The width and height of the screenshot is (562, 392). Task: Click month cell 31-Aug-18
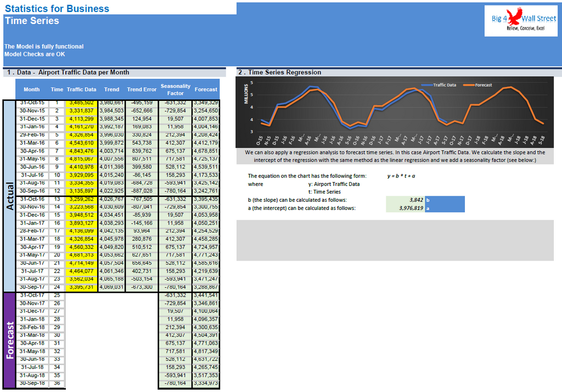(x=32, y=375)
